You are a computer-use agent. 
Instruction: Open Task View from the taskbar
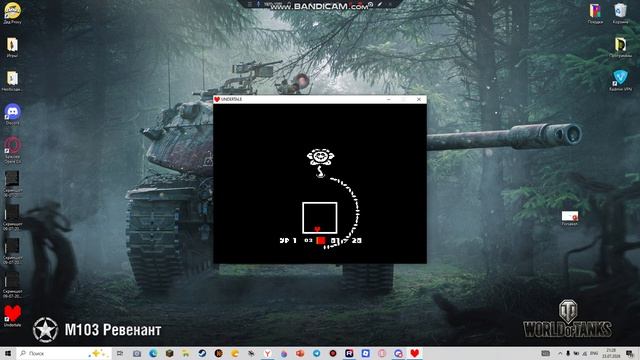pyautogui.click(x=120, y=353)
